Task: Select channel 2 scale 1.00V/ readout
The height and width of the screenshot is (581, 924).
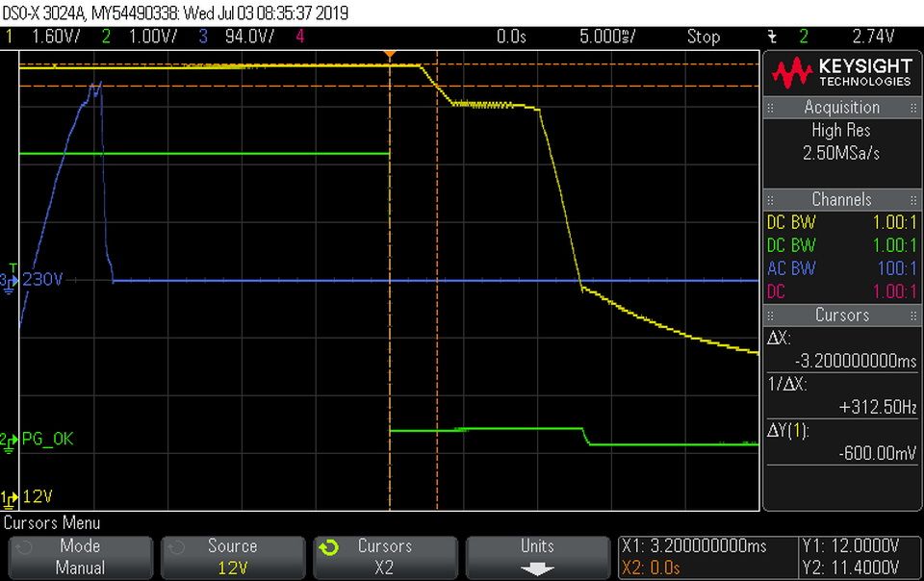Action: 153,37
